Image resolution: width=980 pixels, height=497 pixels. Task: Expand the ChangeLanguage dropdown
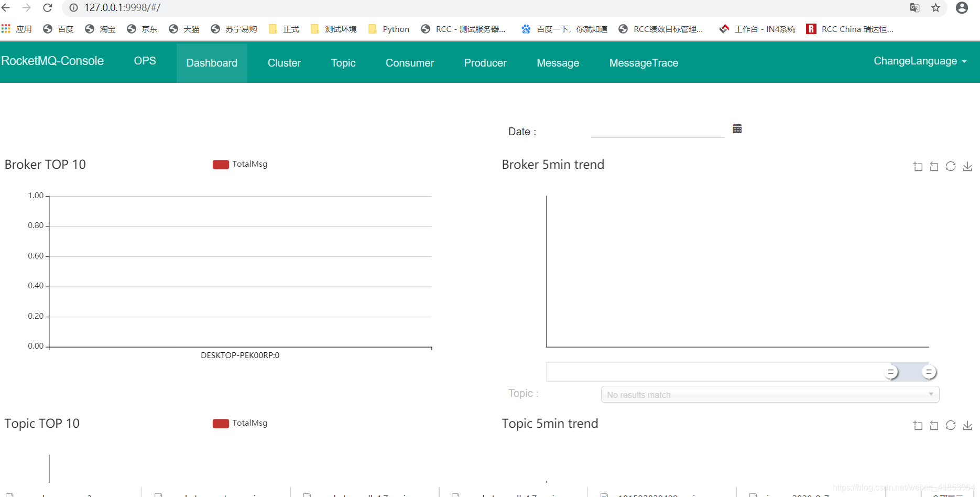[920, 61]
